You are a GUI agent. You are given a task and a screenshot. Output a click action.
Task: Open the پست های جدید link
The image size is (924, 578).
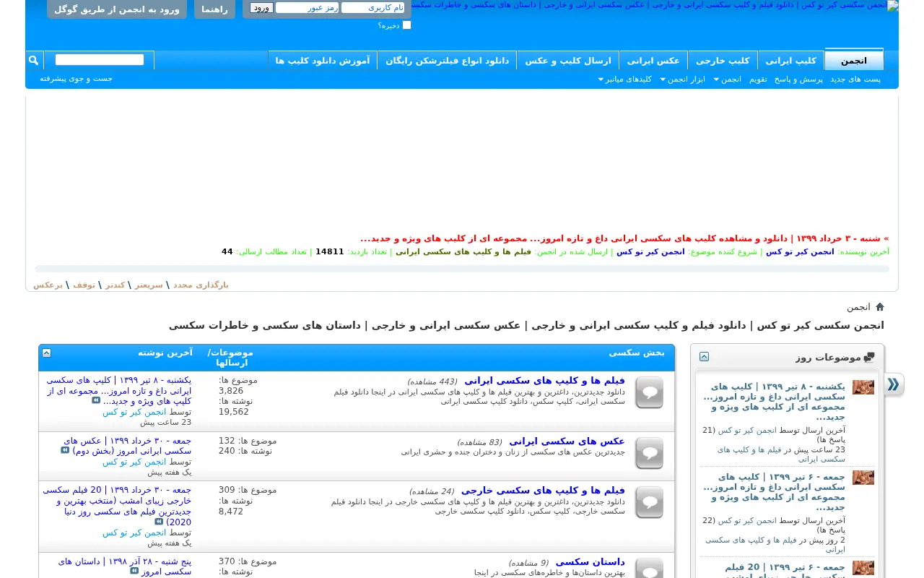pos(855,79)
